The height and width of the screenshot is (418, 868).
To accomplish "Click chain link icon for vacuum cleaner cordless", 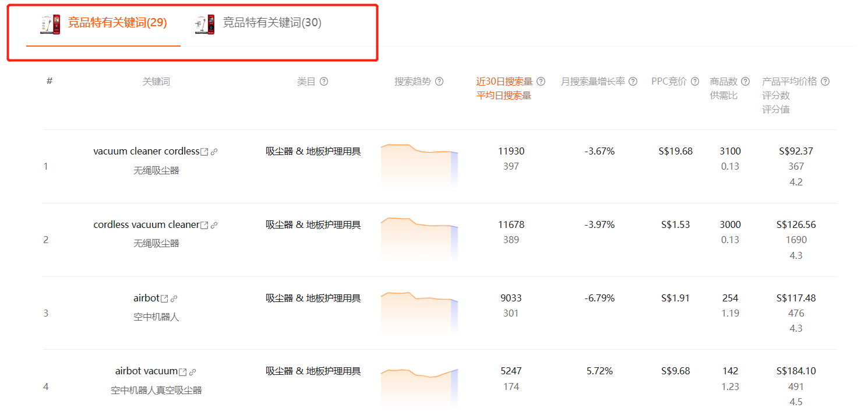I will tap(214, 152).
